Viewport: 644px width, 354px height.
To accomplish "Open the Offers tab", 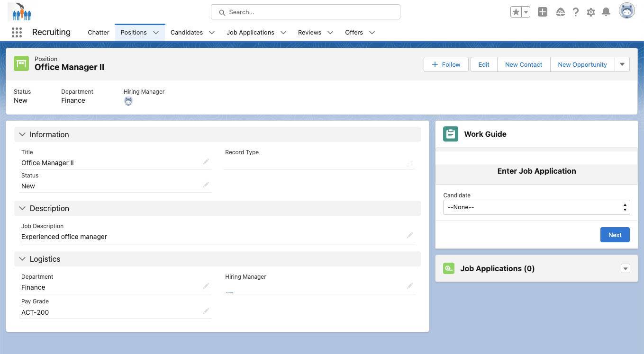I will coord(354,32).
